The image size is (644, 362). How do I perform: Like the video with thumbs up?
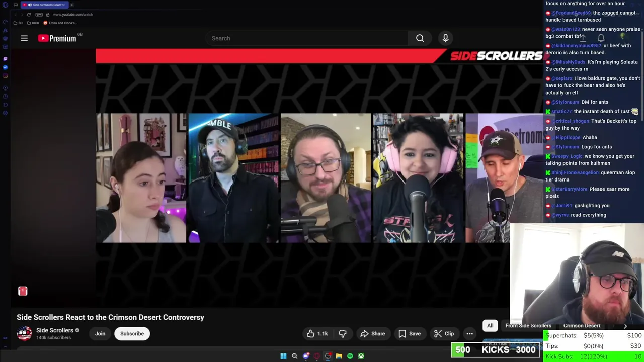click(x=317, y=334)
